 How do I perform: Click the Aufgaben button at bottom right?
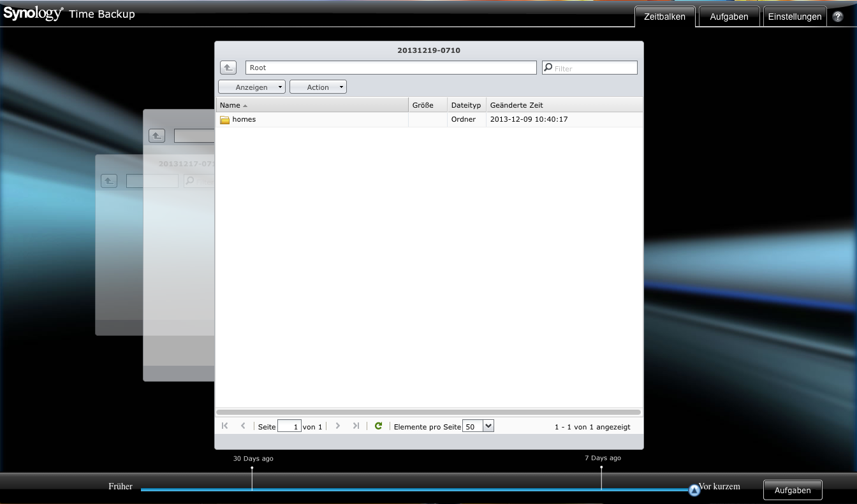pos(793,490)
